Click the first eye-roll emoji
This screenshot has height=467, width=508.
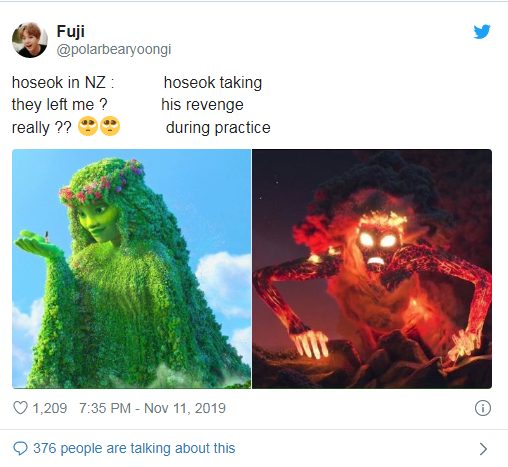(x=88, y=127)
